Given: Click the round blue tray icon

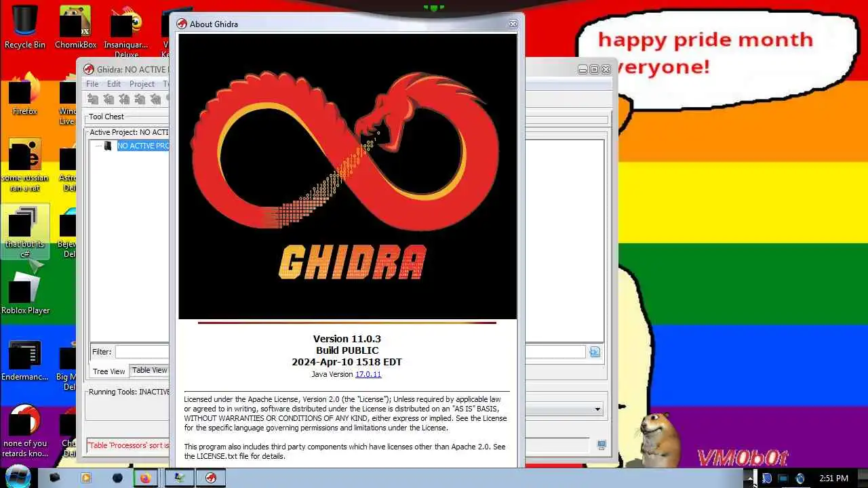Looking at the screenshot, I should point(800,478).
